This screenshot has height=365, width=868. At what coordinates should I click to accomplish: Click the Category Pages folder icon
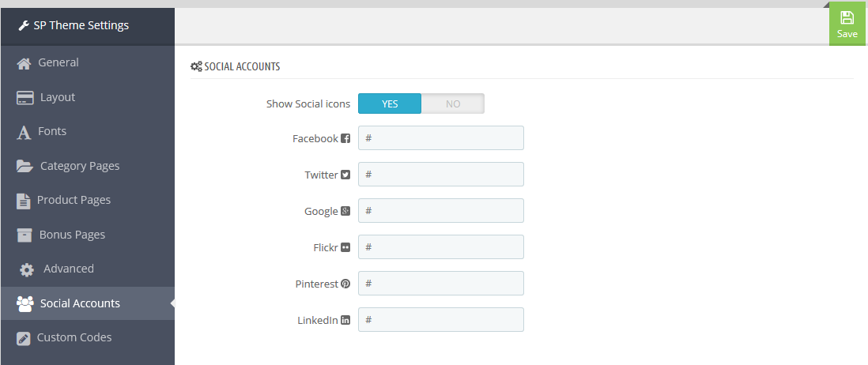pos(25,167)
